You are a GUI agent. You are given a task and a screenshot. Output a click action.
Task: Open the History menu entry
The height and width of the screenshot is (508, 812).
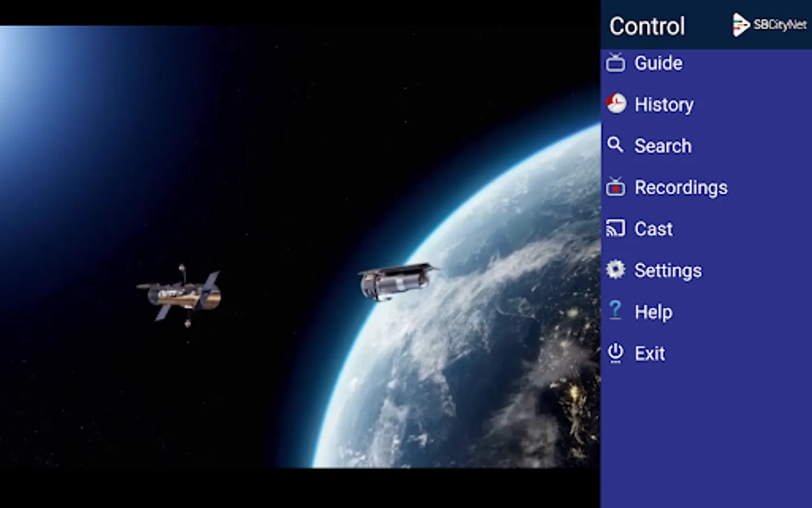[706, 104]
